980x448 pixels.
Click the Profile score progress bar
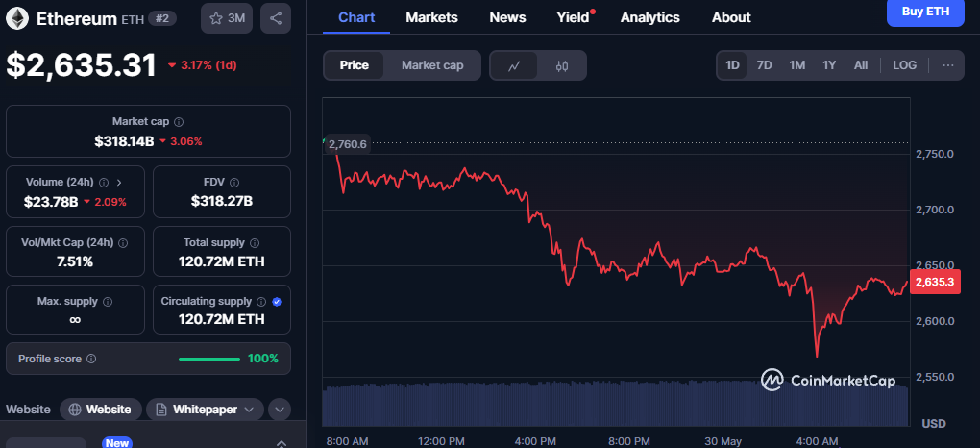pos(209,360)
